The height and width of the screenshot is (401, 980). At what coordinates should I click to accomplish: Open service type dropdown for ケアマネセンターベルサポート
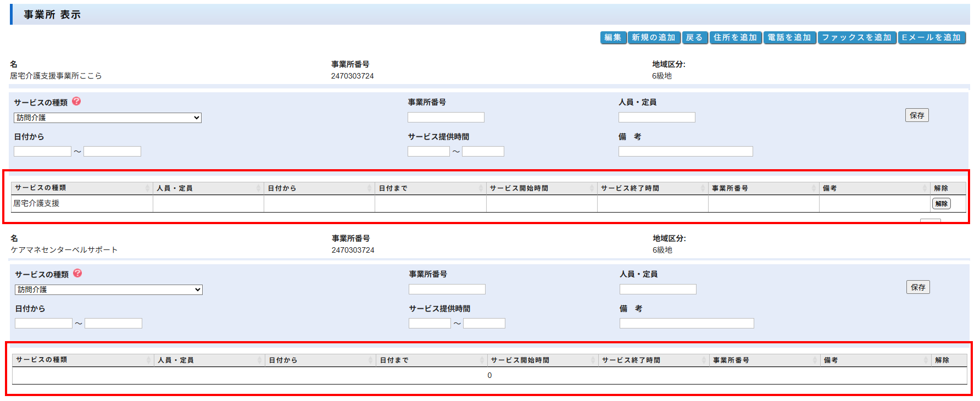pyautogui.click(x=109, y=289)
